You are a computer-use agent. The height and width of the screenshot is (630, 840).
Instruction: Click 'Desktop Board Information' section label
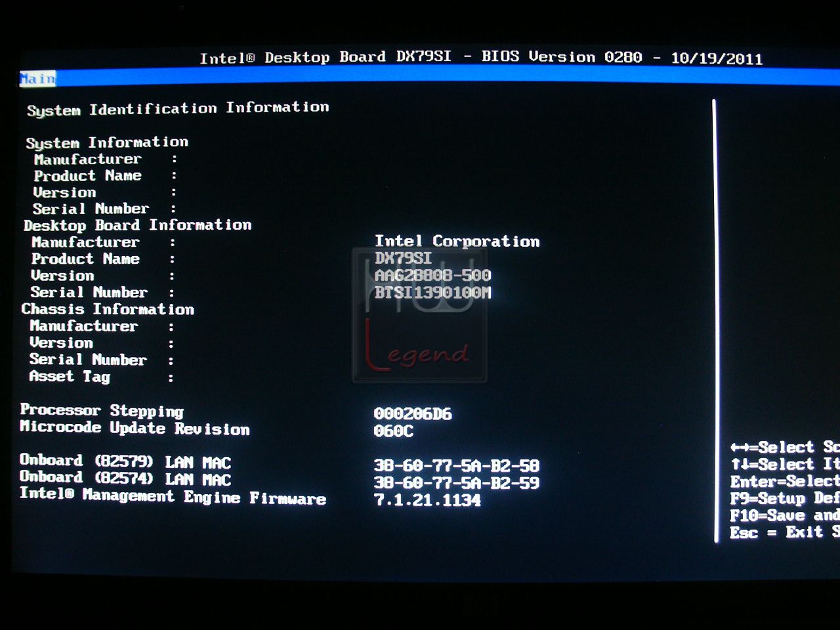tap(138, 225)
